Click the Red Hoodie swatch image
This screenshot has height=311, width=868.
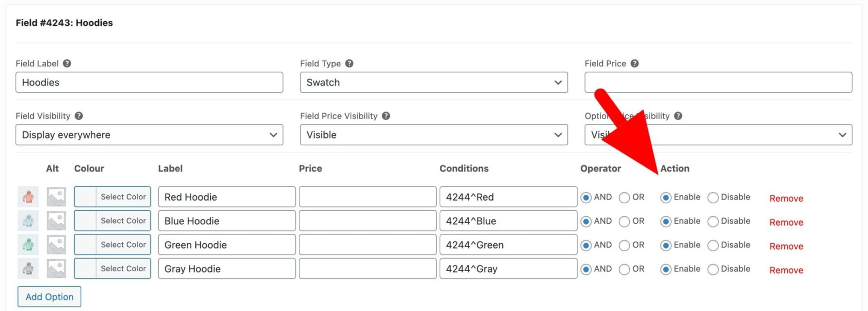(28, 197)
